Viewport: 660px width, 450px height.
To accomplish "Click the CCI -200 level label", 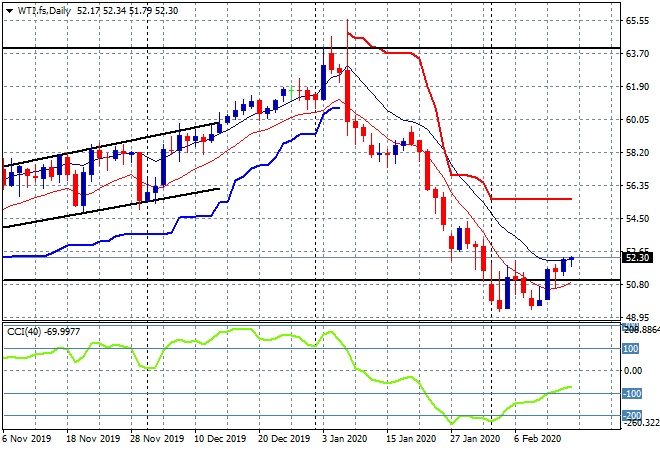I will [632, 415].
